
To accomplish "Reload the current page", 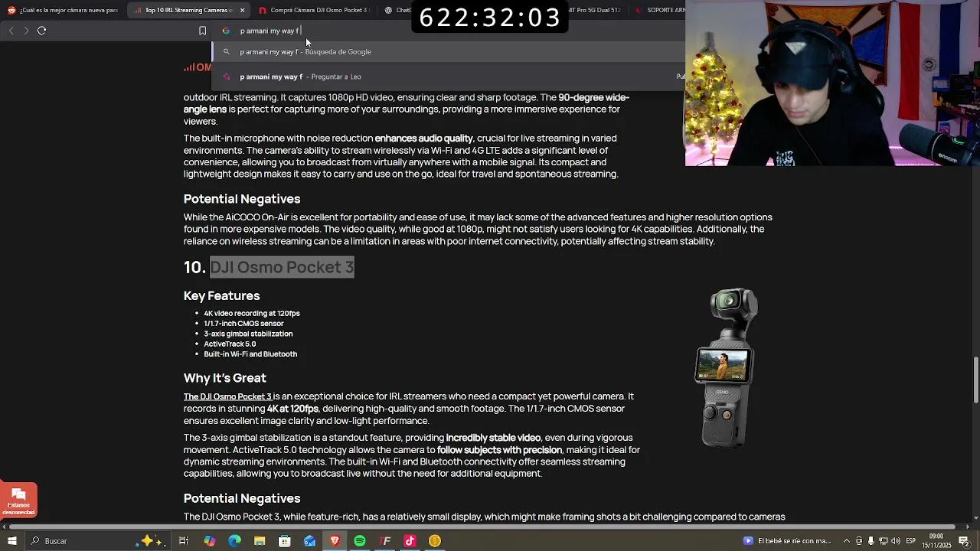I will pos(42,31).
